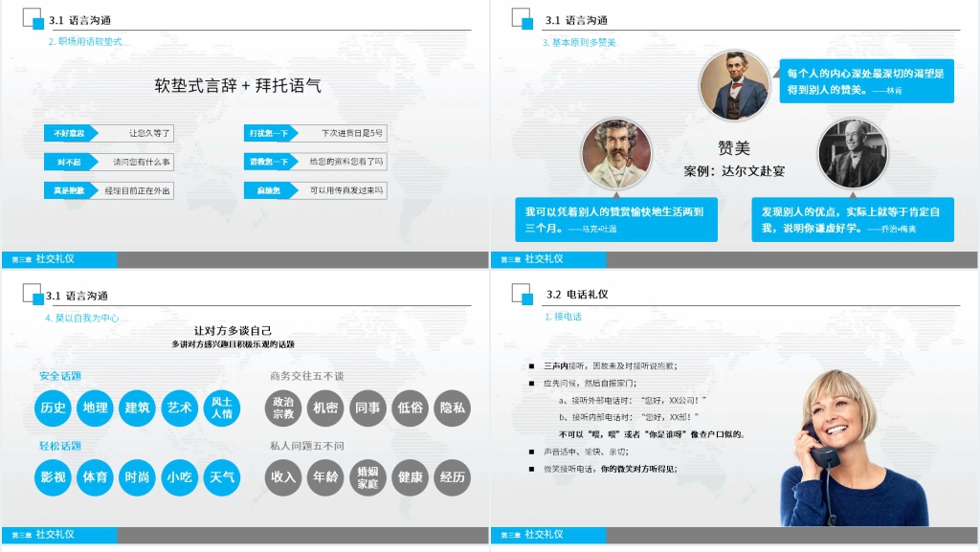Image resolution: width=980 pixels, height=552 pixels.
Task: Click the 隐私 gray circle icon
Action: coord(451,408)
